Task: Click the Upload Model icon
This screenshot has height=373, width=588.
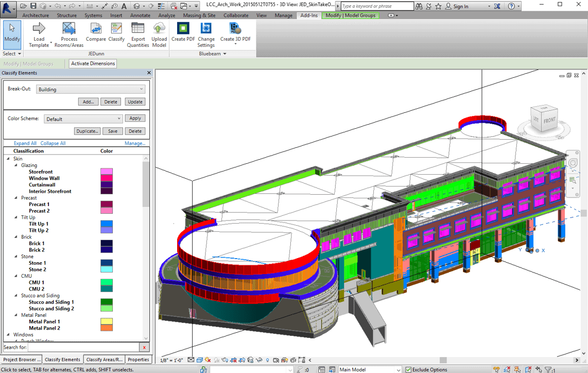Action: pyautogui.click(x=159, y=29)
